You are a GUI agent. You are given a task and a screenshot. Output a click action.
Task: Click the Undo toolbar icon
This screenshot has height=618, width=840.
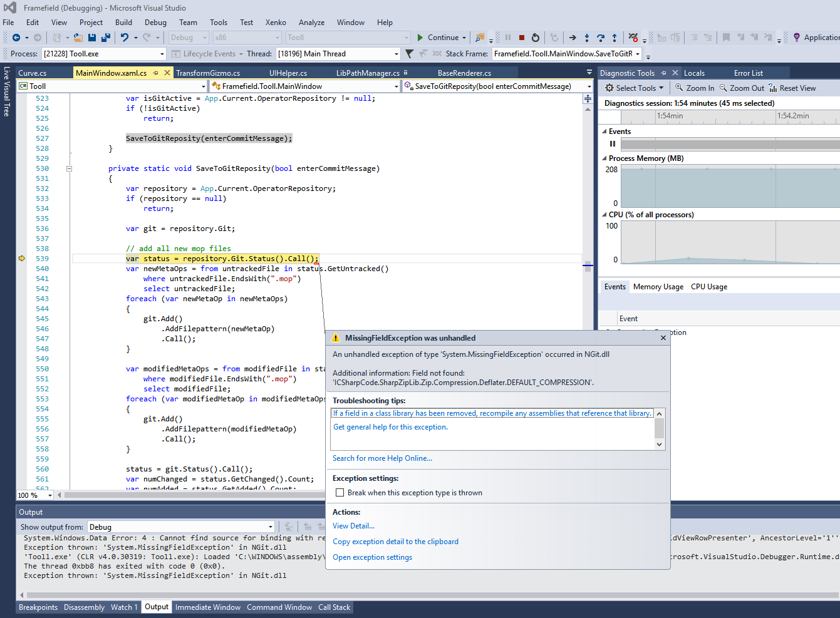(x=125, y=38)
